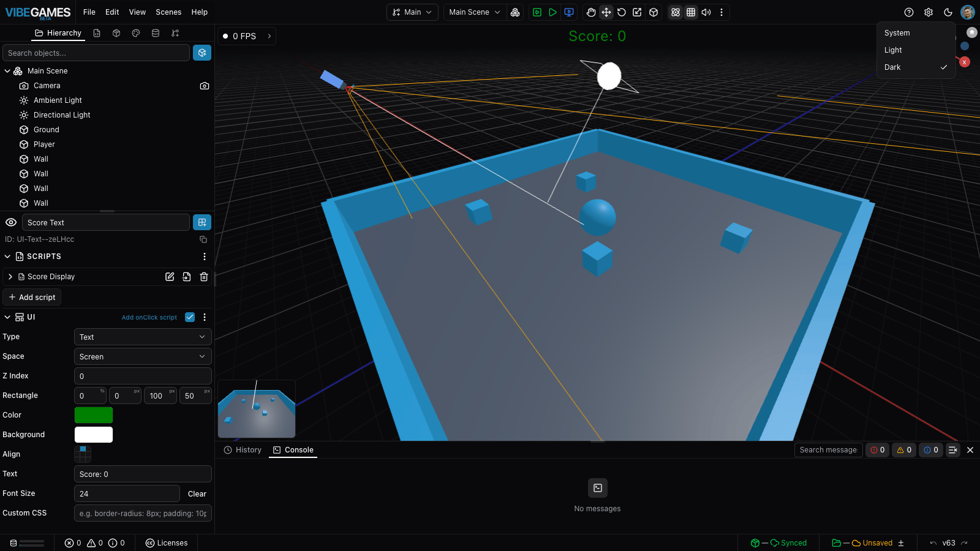980x551 pixels.
Task: Select the Light theme option
Action: click(916, 50)
